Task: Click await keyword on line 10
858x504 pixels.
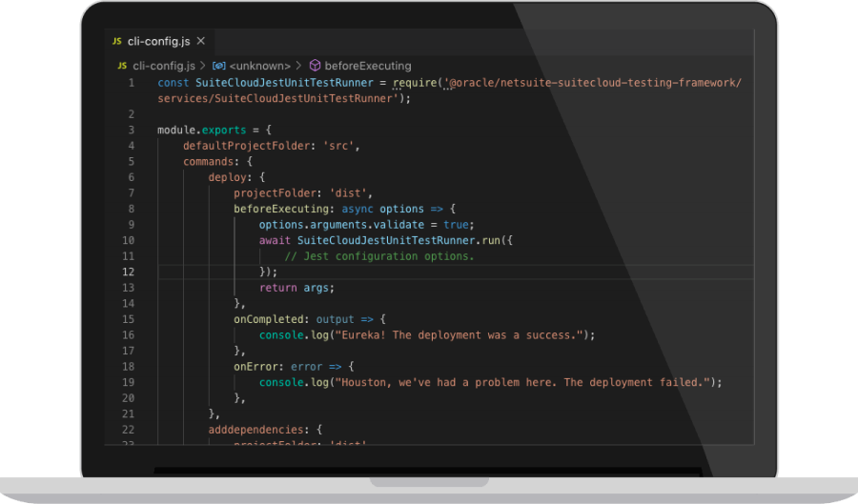Action: pyautogui.click(x=275, y=240)
